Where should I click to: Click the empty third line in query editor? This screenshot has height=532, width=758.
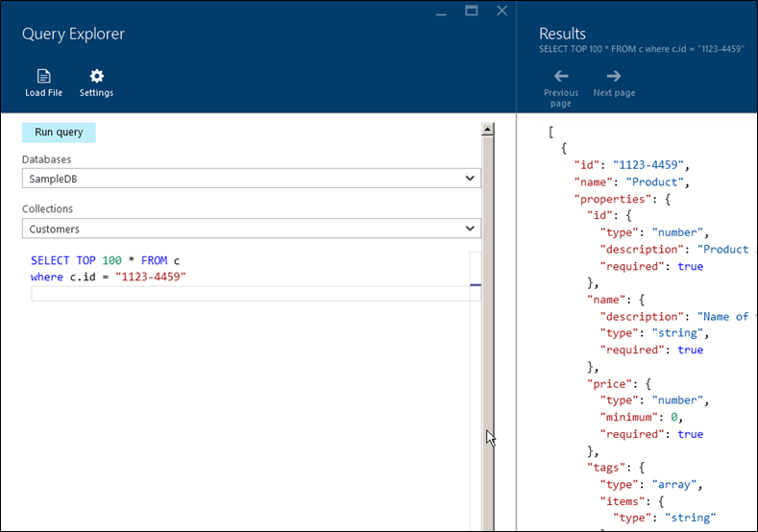(251, 293)
